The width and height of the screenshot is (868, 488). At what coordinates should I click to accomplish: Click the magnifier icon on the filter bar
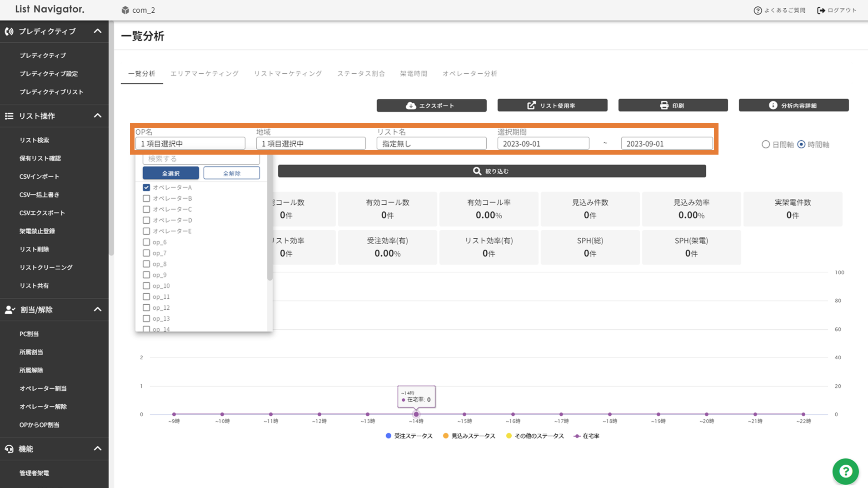coord(477,171)
